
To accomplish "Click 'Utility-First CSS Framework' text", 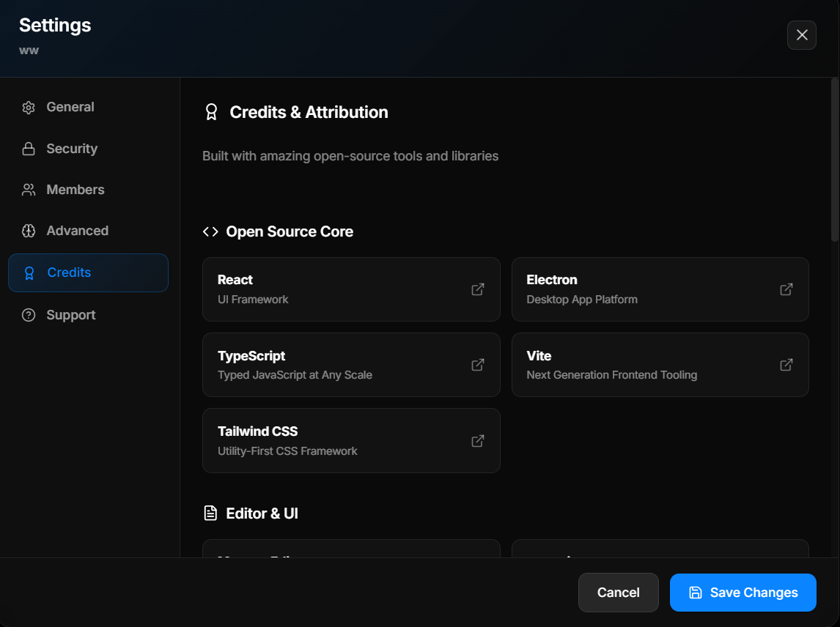I will click(287, 451).
